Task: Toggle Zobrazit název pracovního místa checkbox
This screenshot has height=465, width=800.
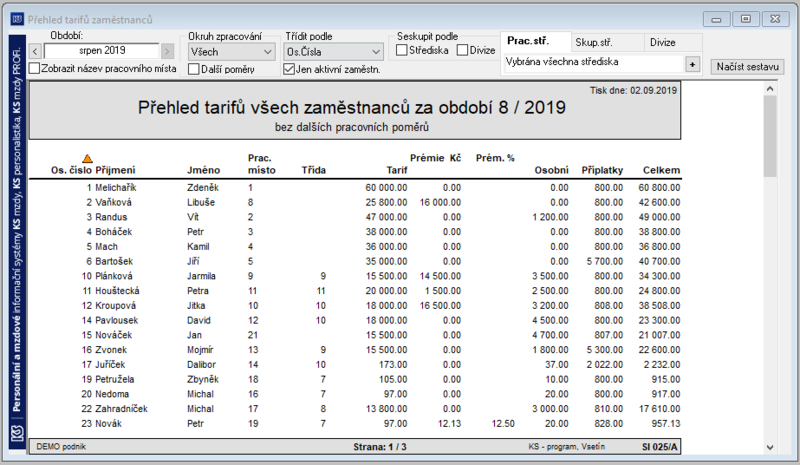Action: point(35,68)
